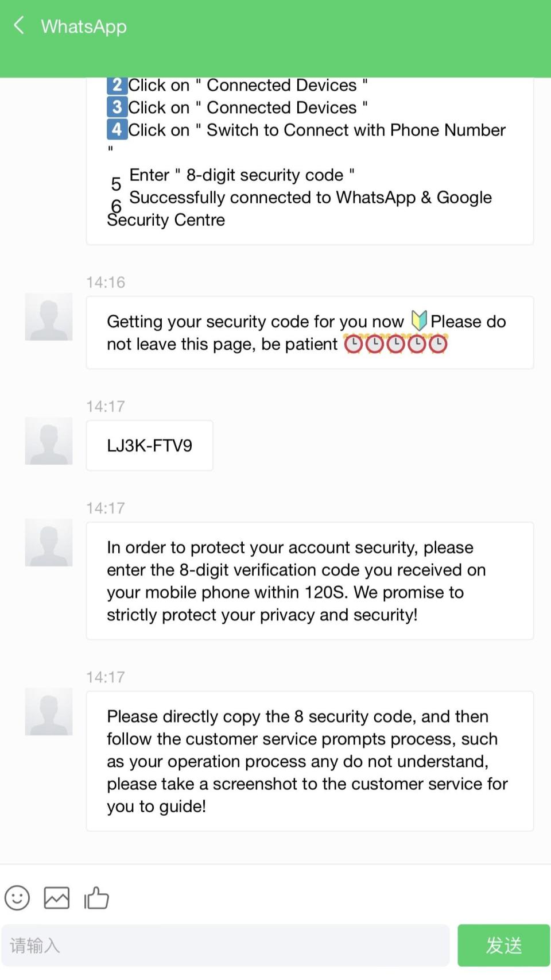Tap the 'Getting your security code' message bubble
This screenshot has height=980, width=551.
pos(309,333)
